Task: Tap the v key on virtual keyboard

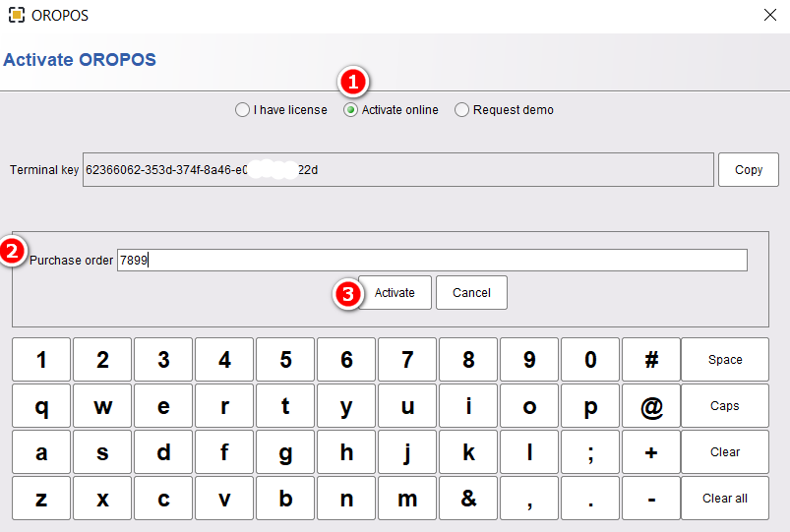Action: pyautogui.click(x=224, y=499)
